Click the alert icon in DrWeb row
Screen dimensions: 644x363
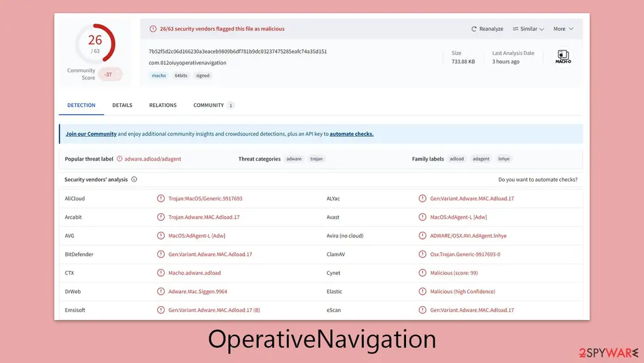[x=160, y=291]
